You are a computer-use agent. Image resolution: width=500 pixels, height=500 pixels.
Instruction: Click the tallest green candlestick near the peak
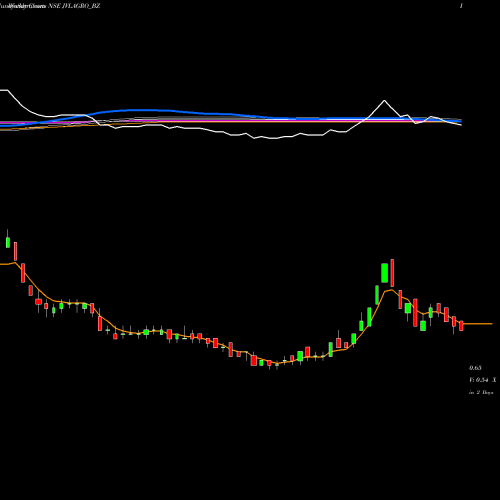coord(384,273)
